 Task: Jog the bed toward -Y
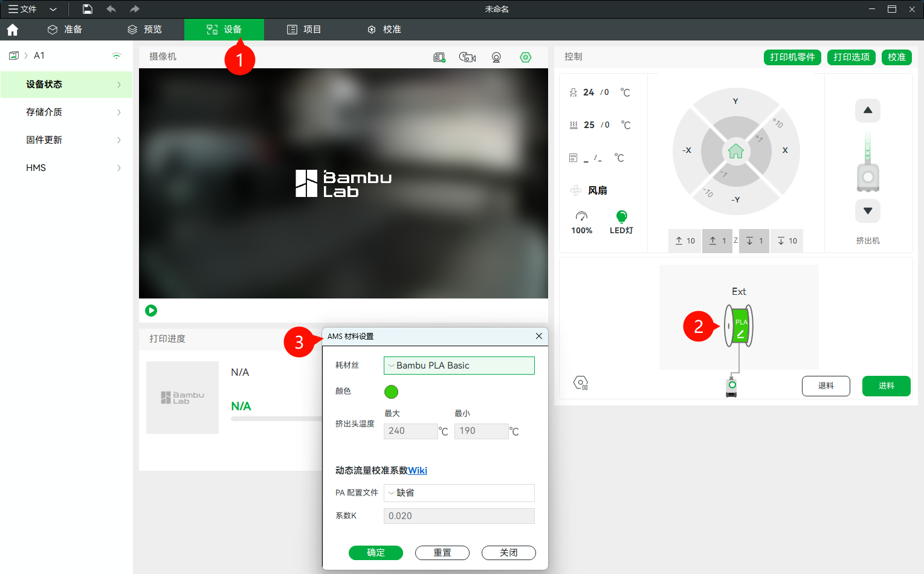735,199
